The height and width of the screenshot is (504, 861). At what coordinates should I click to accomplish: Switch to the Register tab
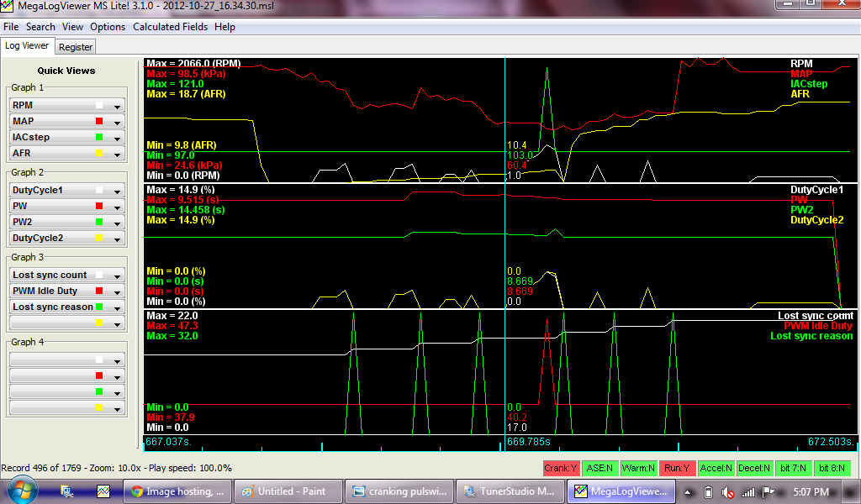76,47
